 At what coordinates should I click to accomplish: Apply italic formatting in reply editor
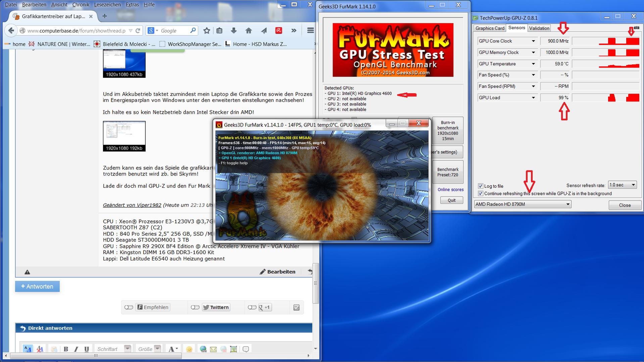point(76,349)
